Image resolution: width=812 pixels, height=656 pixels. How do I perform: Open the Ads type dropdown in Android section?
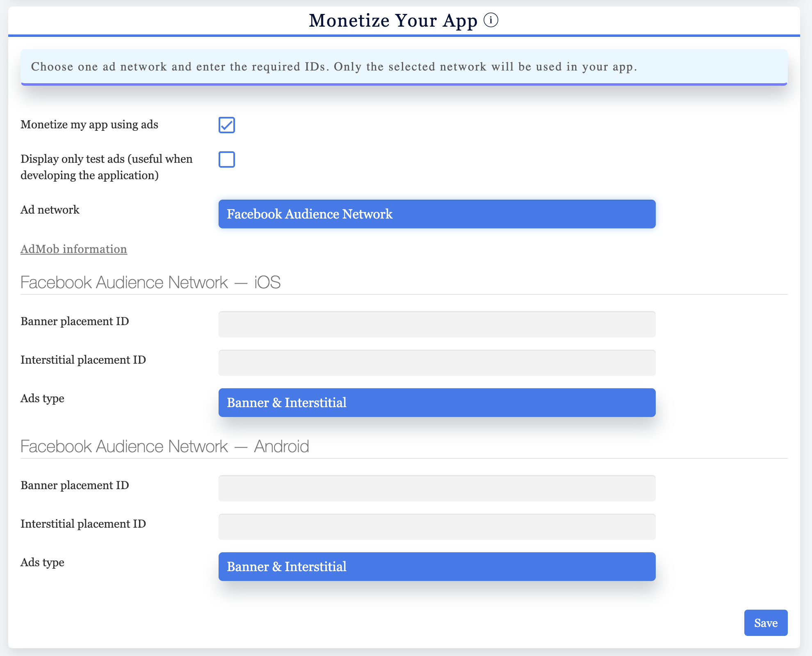click(x=437, y=567)
